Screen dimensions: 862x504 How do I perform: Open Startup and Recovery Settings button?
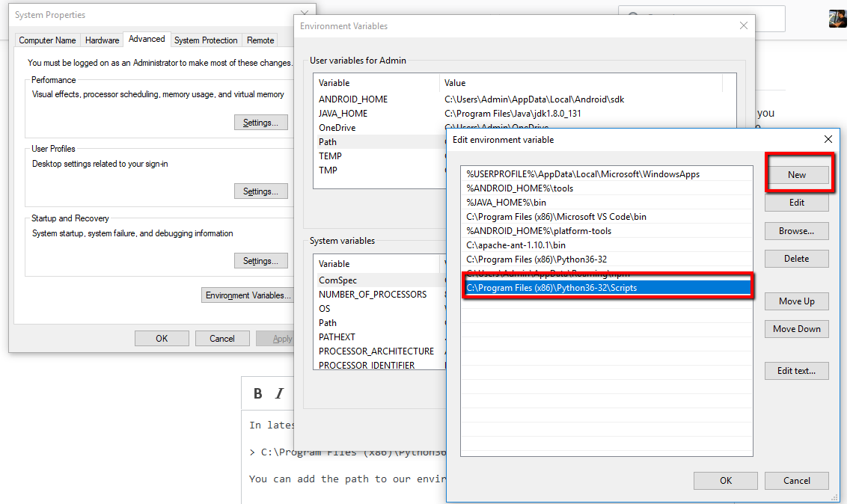pyautogui.click(x=260, y=260)
